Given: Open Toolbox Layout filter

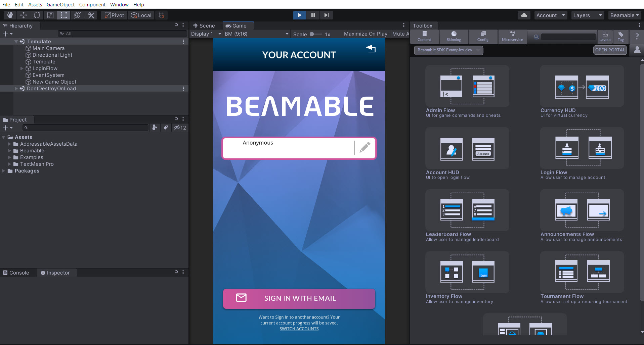Looking at the screenshot, I should pos(605,36).
